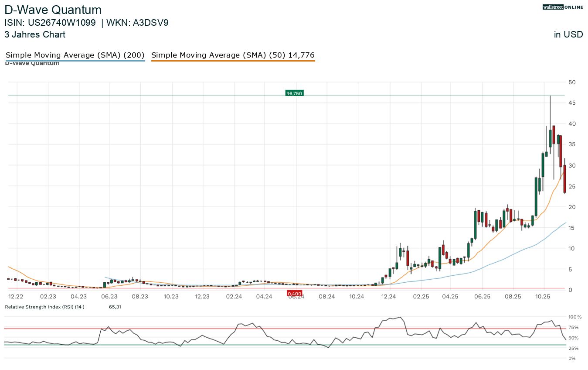
Task: Click the 'in USD' currency label
Action: 568,34
